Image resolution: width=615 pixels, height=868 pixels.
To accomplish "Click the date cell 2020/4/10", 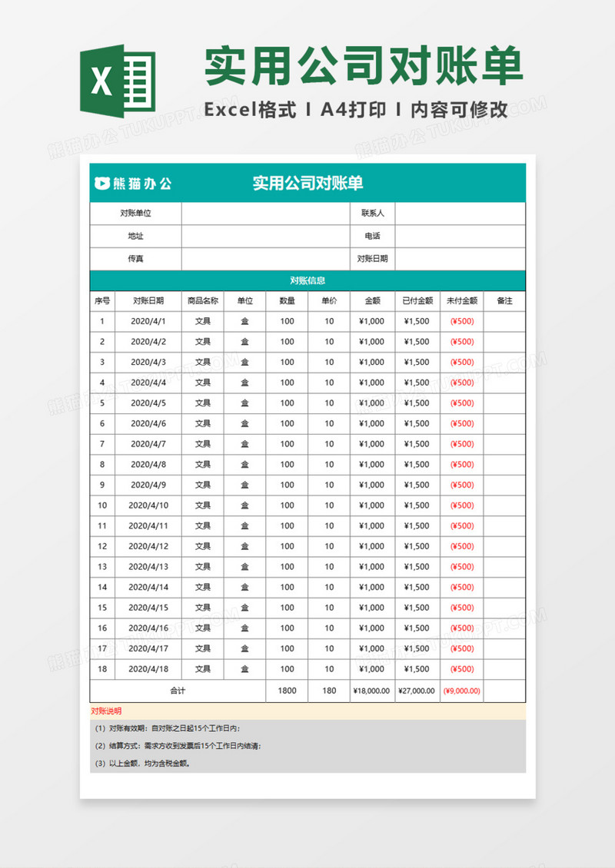I will [148, 505].
